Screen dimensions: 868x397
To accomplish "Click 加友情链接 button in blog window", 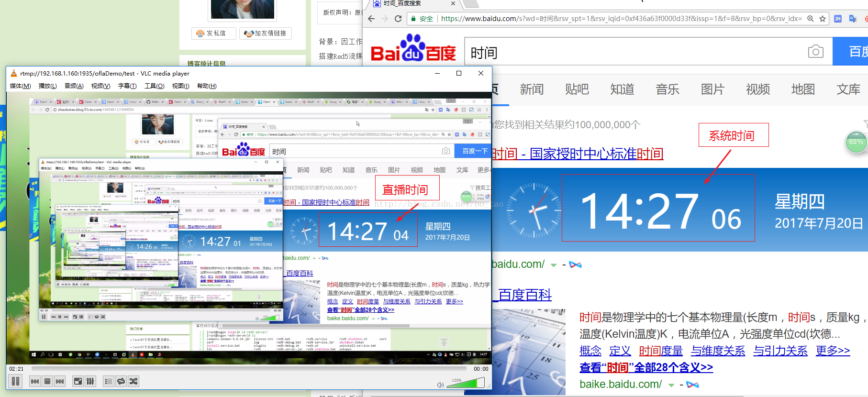I will [x=266, y=33].
